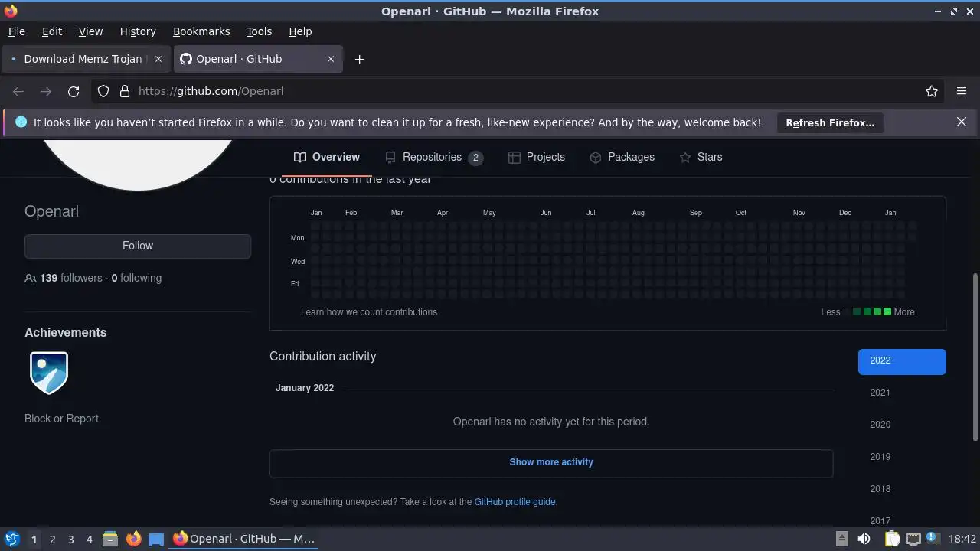The height and width of the screenshot is (551, 980).
Task: Click the show desktop taskbar icon
Action: tap(156, 539)
